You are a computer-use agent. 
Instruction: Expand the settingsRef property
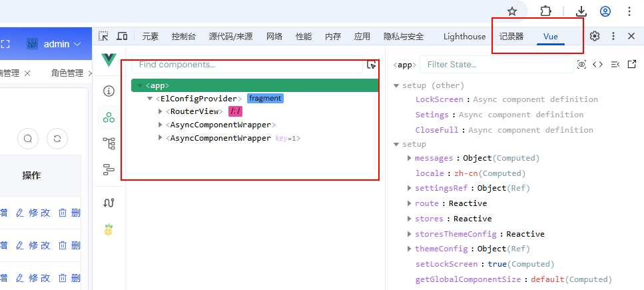pyautogui.click(x=410, y=188)
